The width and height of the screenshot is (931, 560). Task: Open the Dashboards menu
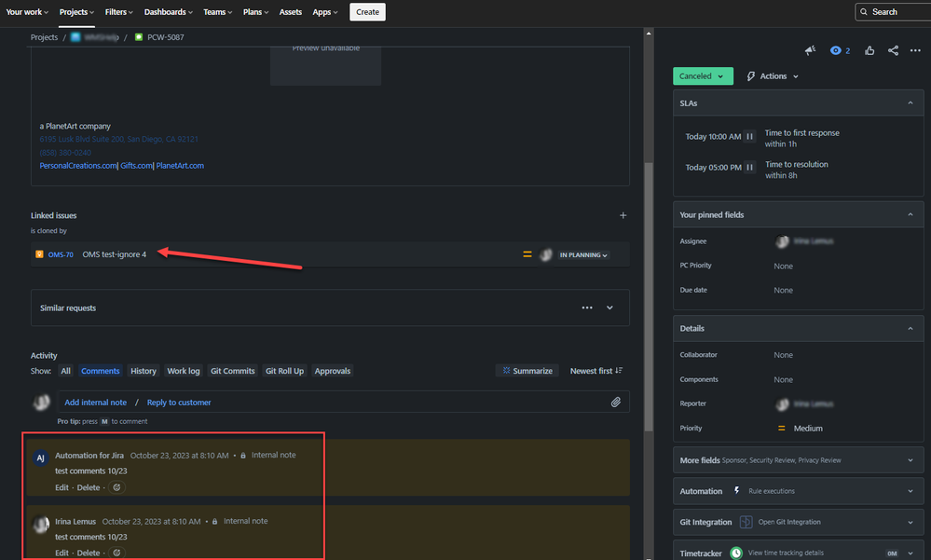coord(168,12)
